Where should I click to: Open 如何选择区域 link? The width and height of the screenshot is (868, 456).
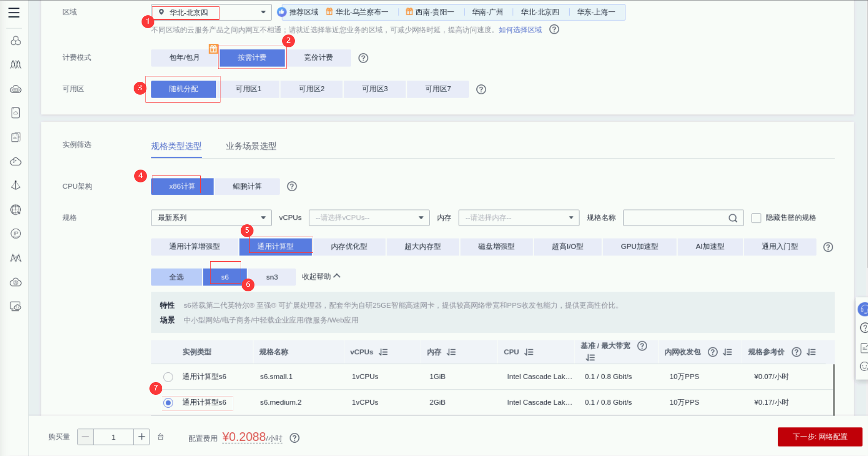tap(520, 30)
